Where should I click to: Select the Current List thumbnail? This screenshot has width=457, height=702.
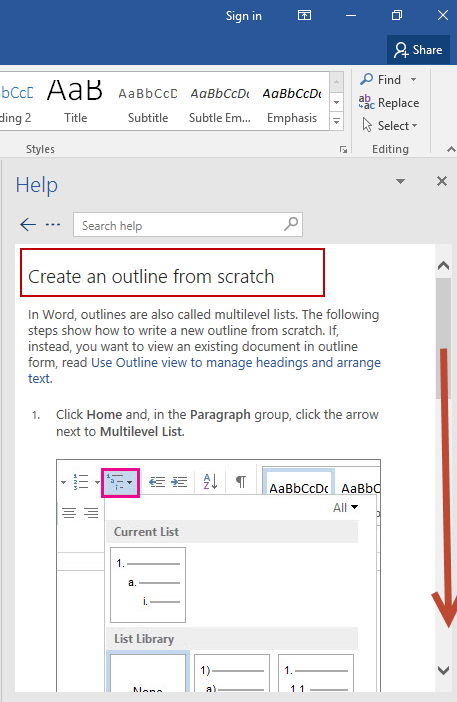click(148, 585)
